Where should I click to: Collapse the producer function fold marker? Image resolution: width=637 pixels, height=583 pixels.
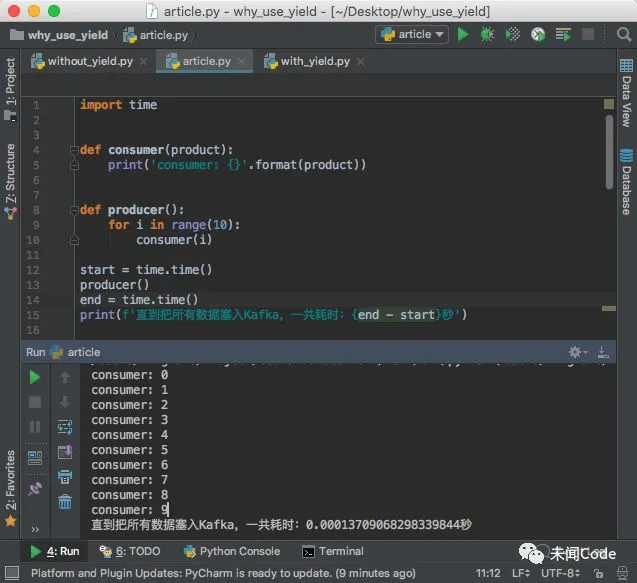click(x=74, y=210)
